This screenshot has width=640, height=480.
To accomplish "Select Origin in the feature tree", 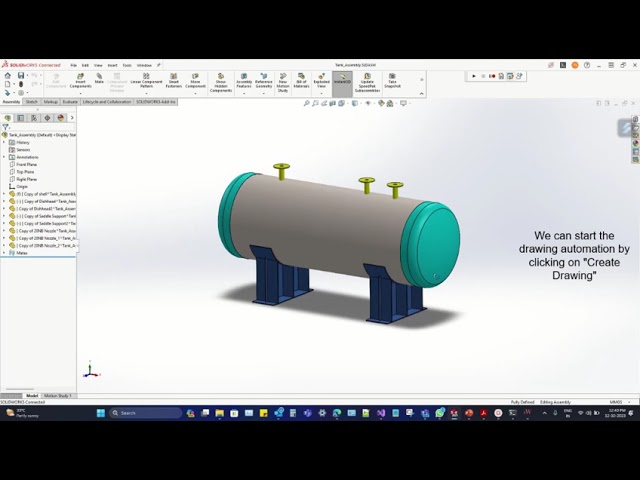I will coord(18,187).
